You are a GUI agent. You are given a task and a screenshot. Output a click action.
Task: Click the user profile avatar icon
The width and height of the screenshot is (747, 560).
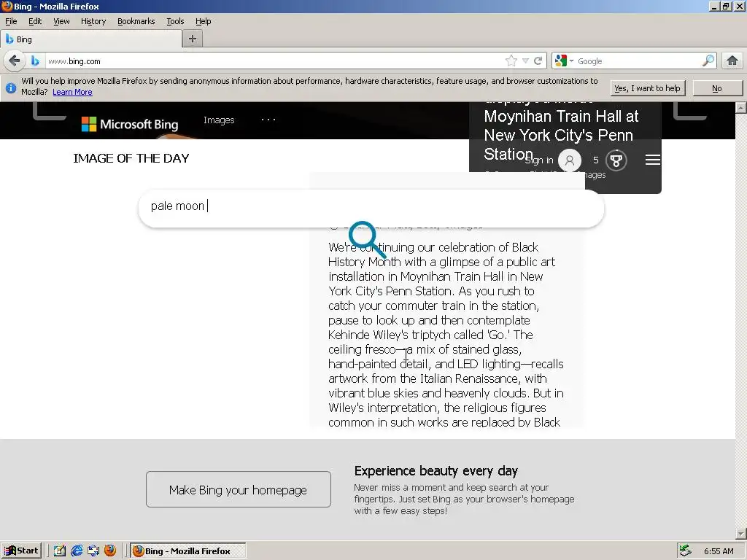pyautogui.click(x=569, y=160)
